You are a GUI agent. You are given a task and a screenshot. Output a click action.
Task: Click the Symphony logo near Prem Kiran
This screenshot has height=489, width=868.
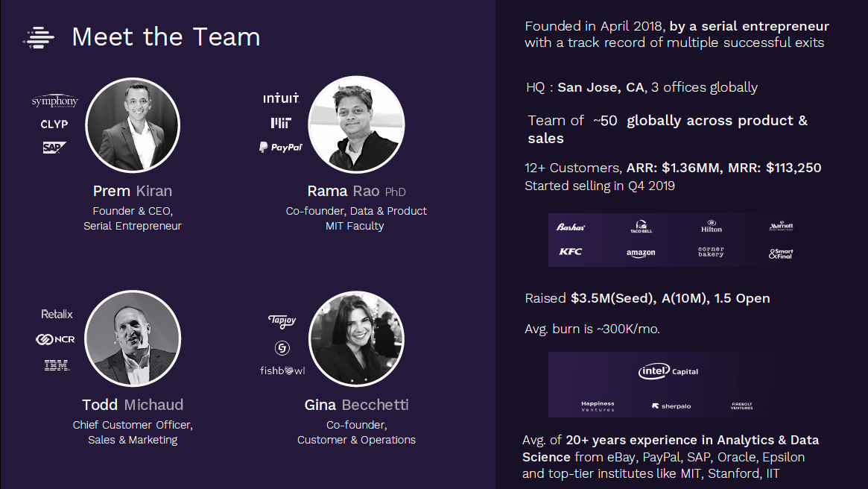55,101
